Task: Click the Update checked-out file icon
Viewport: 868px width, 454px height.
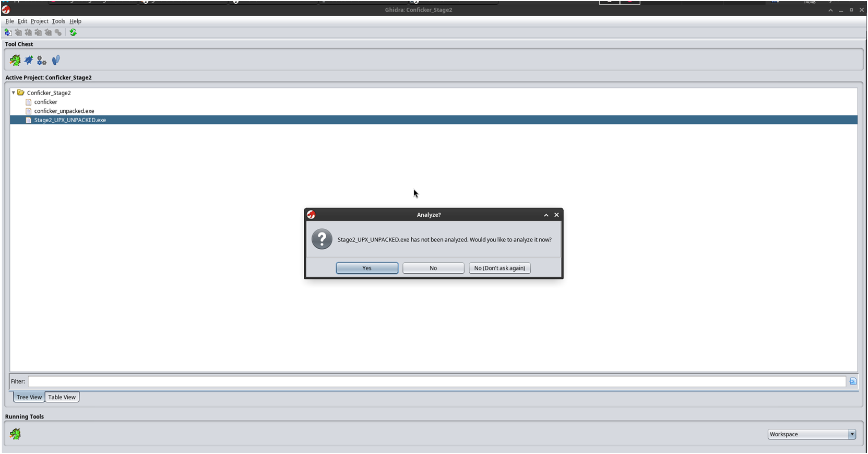Action: [x=28, y=32]
